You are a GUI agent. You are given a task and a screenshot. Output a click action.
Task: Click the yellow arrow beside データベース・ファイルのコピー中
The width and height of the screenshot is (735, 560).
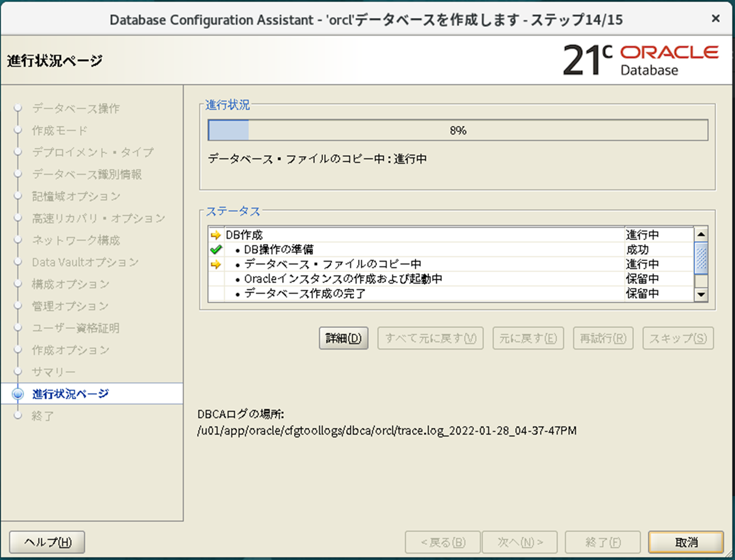[216, 264]
